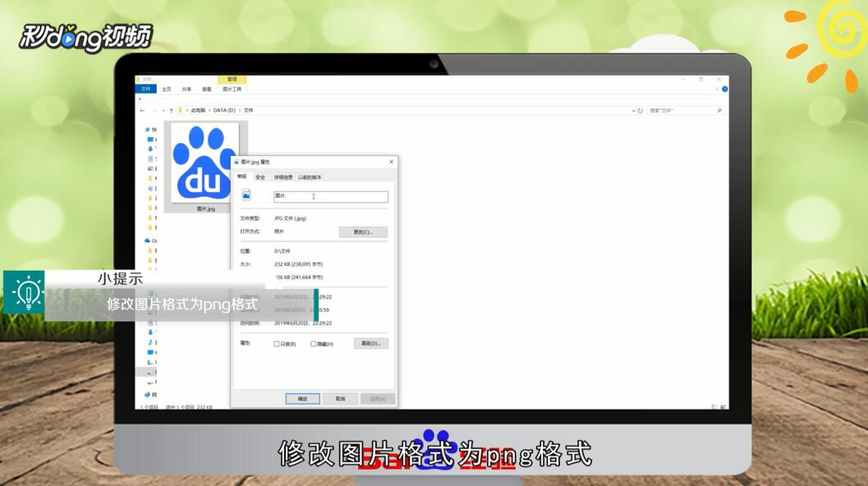Viewport: 868px width, 486px height.
Task: Switch to the 查看 ribbon tab
Action: tap(206, 89)
